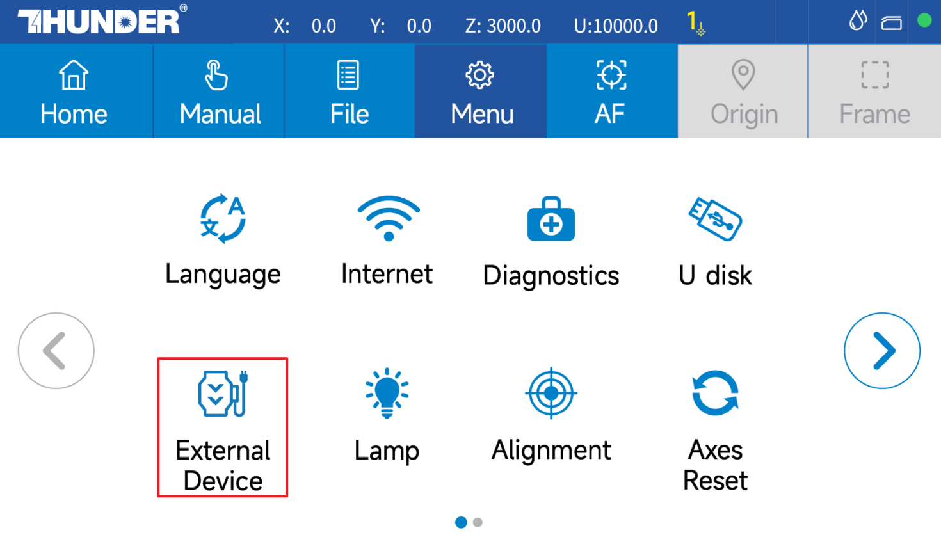The width and height of the screenshot is (941, 560).
Task: Go to the Home tab
Action: click(74, 92)
